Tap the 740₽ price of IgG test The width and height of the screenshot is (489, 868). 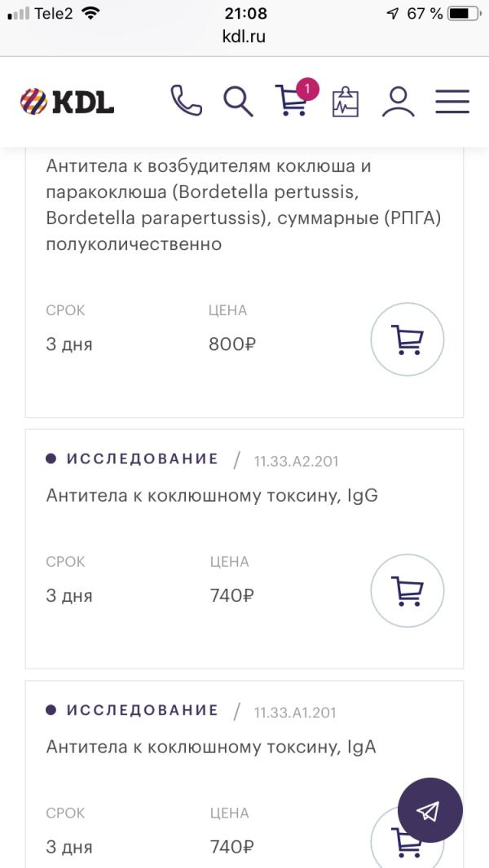(232, 595)
